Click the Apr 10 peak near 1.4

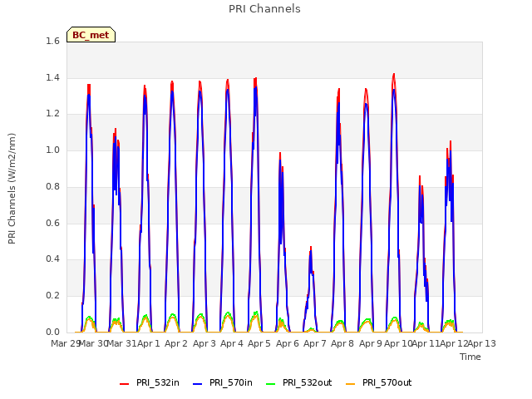click(393, 74)
